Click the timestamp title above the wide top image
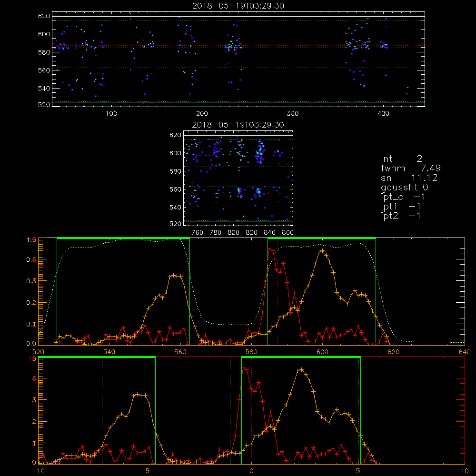 238,6
